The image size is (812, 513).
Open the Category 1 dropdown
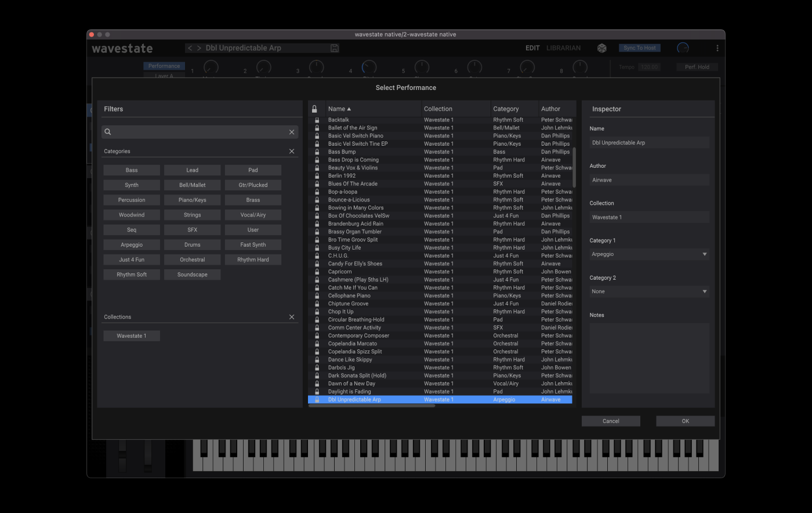point(649,254)
